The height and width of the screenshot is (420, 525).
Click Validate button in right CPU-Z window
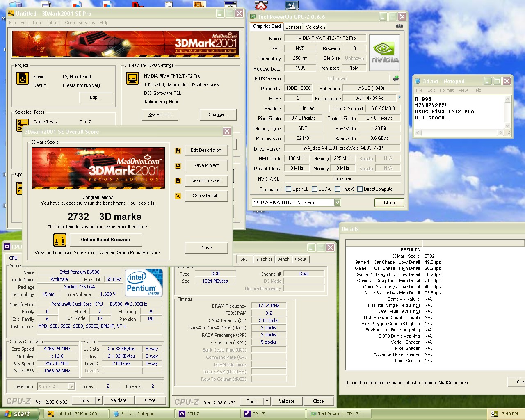[287, 401]
